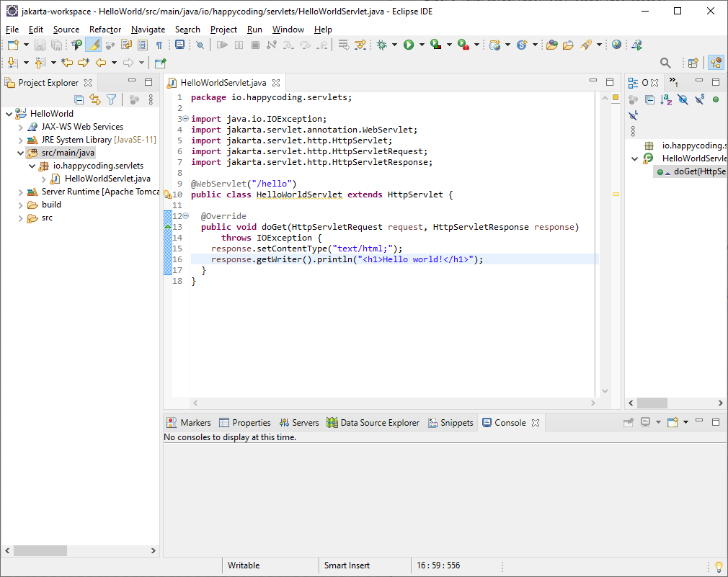The image size is (728, 577).
Task: Collapse the HelloWorld project tree node
Action: click(9, 113)
